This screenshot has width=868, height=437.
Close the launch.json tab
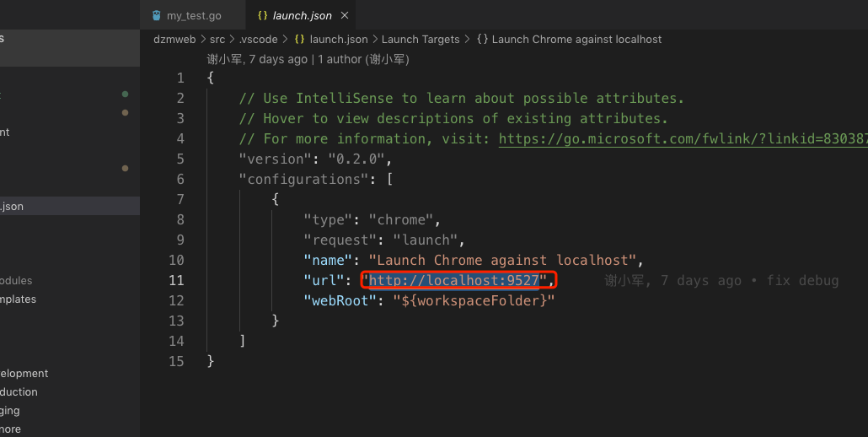point(345,15)
